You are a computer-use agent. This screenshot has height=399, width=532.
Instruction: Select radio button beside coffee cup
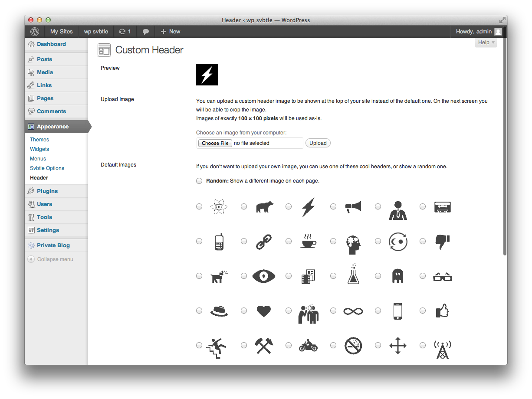(289, 241)
